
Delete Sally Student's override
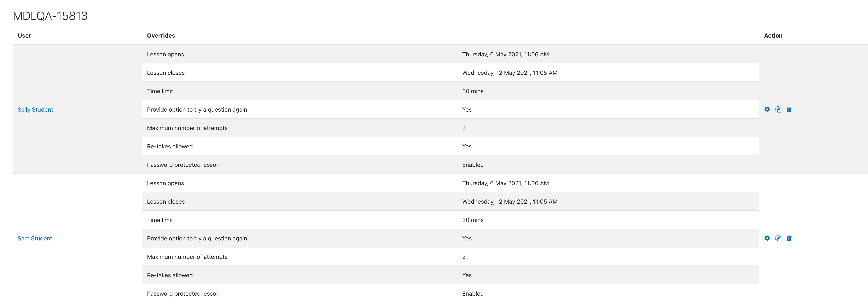click(x=789, y=109)
